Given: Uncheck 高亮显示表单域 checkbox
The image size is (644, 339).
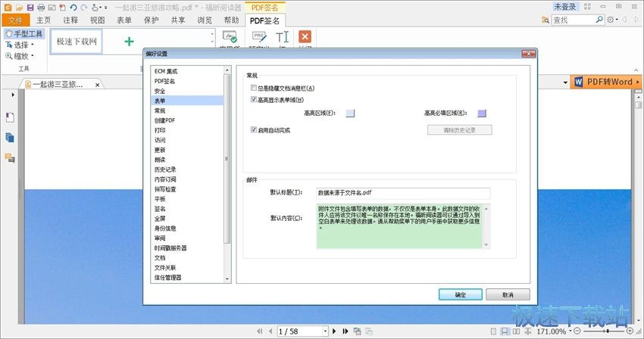Looking at the screenshot, I should pyautogui.click(x=254, y=99).
